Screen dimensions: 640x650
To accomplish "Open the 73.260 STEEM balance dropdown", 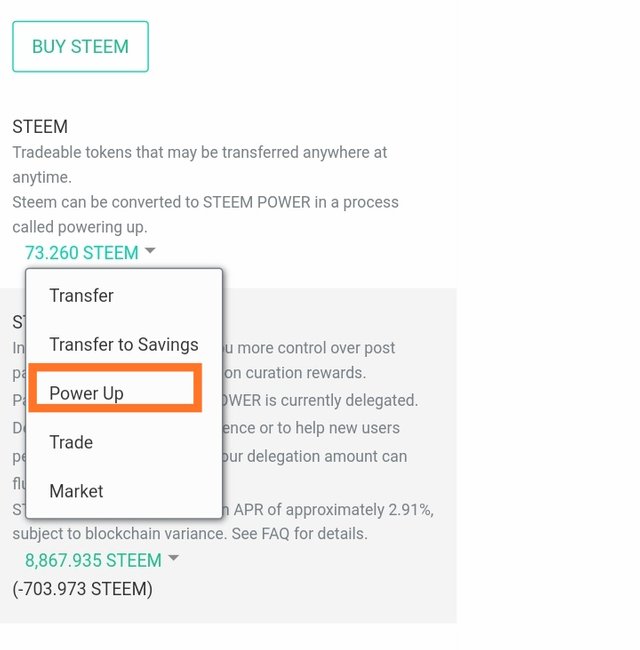I will pos(82,253).
